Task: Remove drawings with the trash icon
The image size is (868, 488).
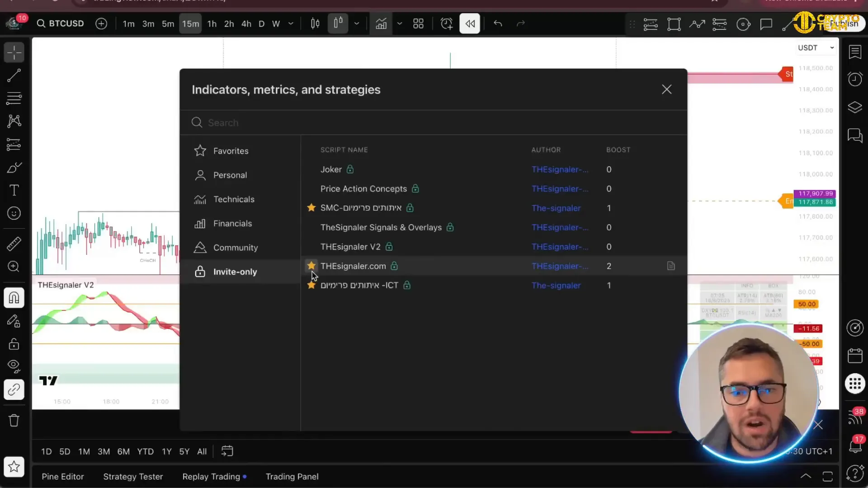Action: coord(14,421)
